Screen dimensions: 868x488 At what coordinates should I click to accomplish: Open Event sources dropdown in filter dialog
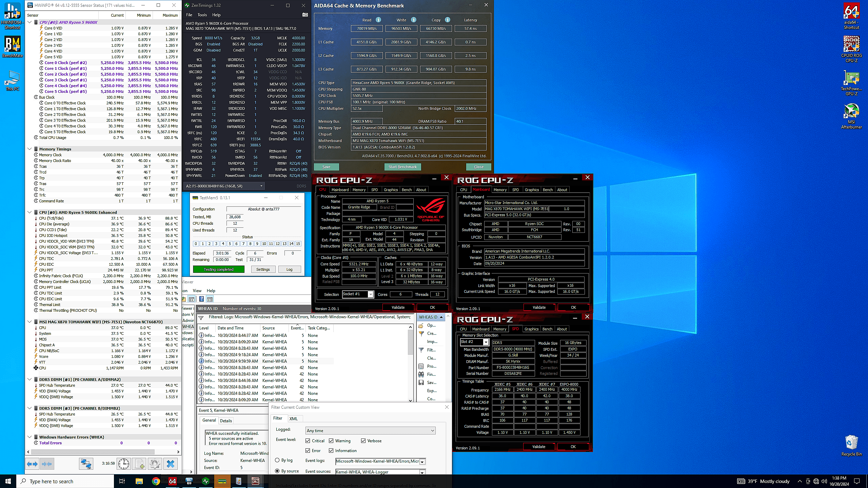(x=422, y=472)
